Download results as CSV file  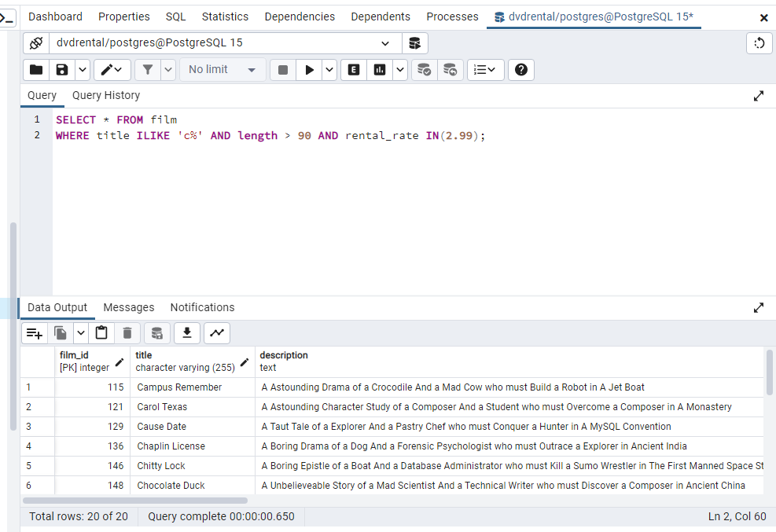(x=187, y=333)
